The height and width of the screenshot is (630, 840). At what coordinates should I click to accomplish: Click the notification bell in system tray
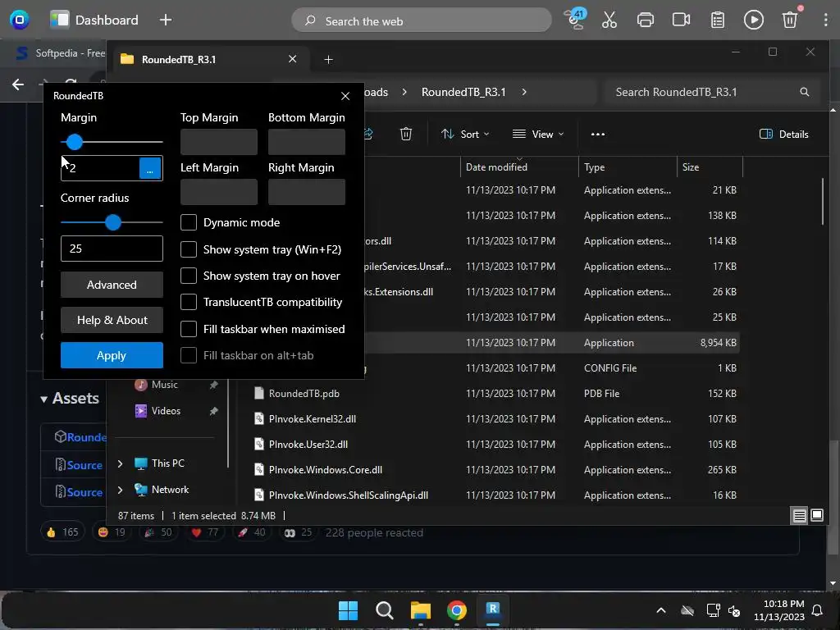817,610
